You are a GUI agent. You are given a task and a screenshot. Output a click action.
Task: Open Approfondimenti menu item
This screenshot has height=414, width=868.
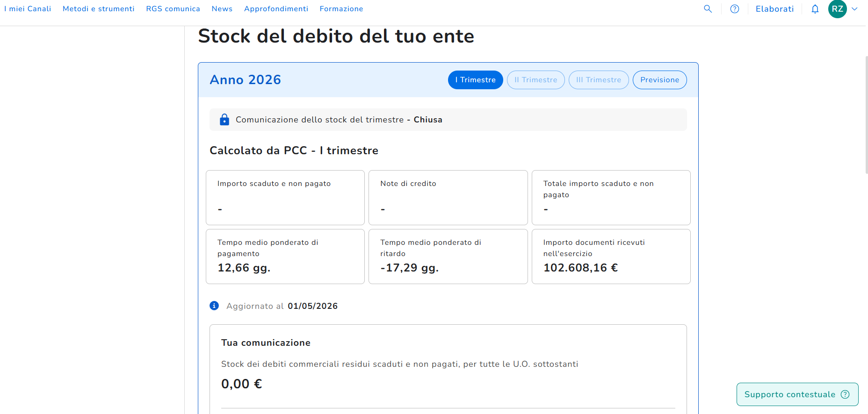pos(276,9)
